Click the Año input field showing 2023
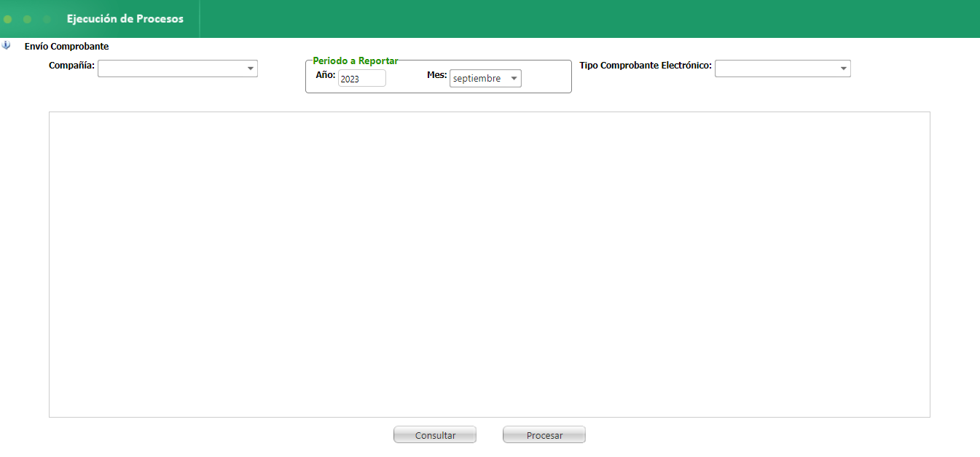The width and height of the screenshot is (980, 457). click(362, 78)
